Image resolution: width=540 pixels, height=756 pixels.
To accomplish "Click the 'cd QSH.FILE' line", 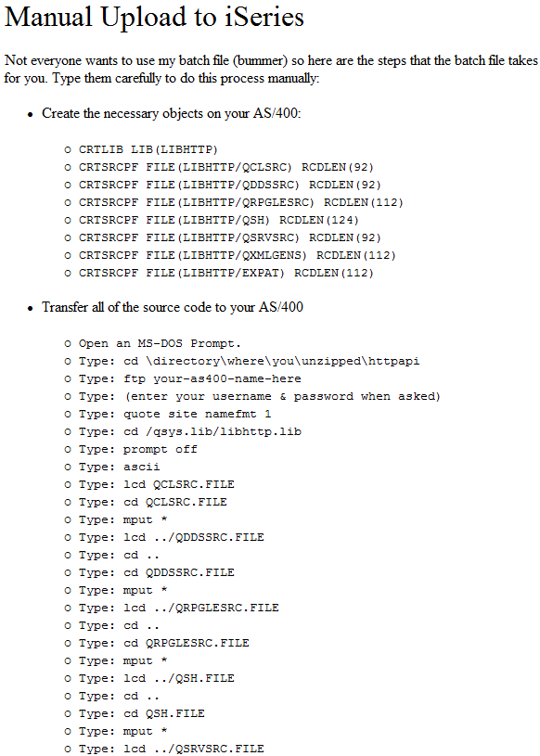I will click(142, 713).
